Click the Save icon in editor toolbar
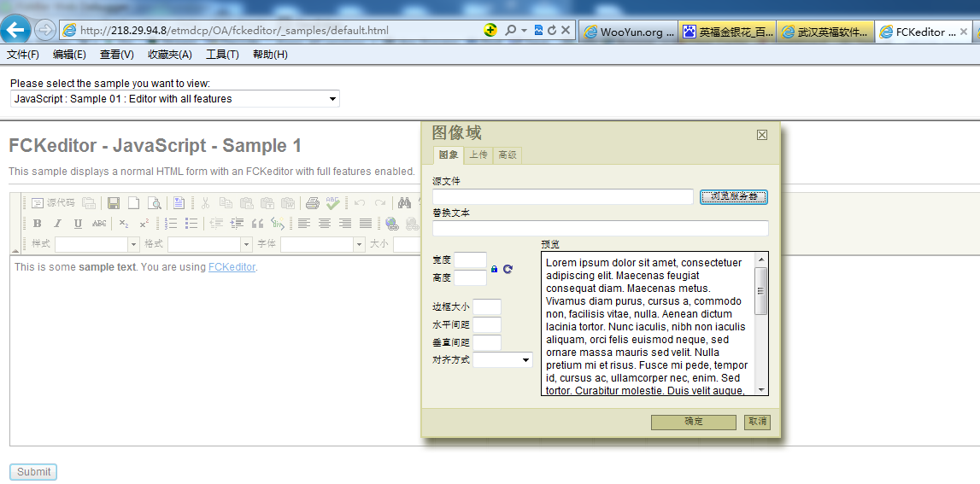Image resolution: width=980 pixels, height=484 pixels. coord(114,203)
